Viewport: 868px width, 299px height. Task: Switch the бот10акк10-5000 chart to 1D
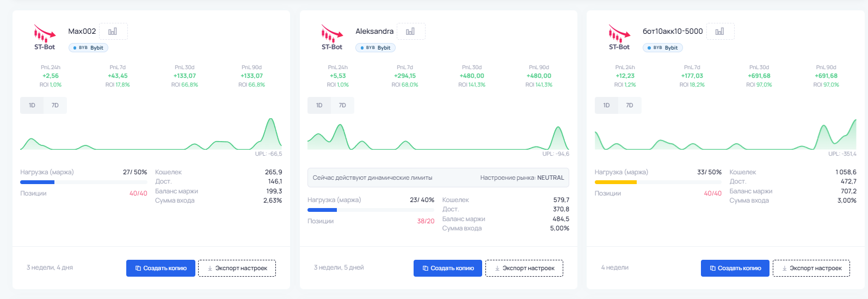pos(606,106)
